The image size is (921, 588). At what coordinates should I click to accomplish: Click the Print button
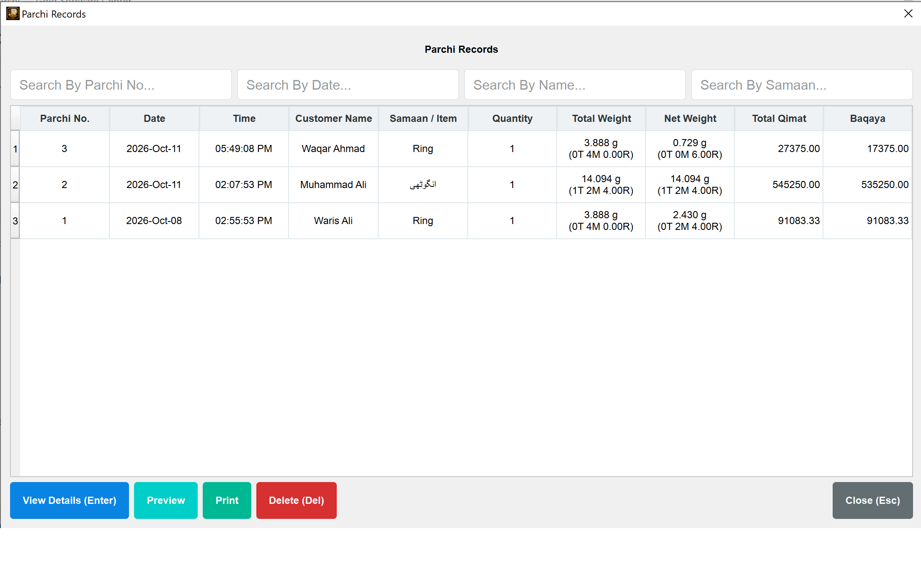pos(227,500)
